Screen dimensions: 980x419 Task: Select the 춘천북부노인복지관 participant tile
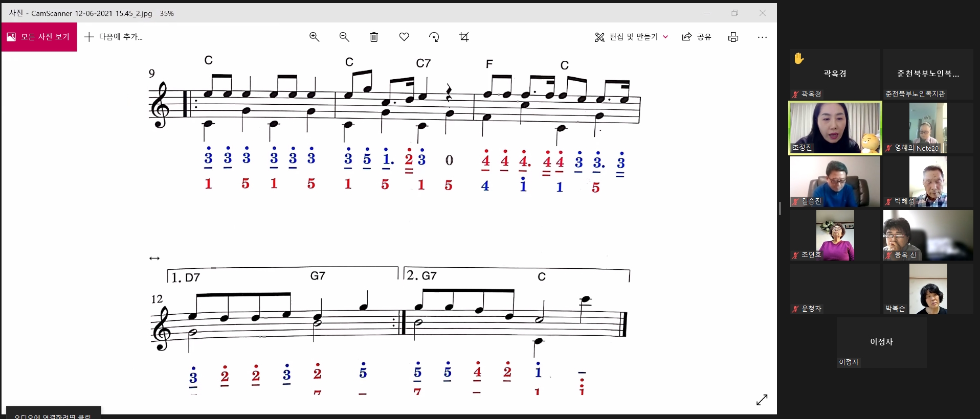tap(928, 74)
